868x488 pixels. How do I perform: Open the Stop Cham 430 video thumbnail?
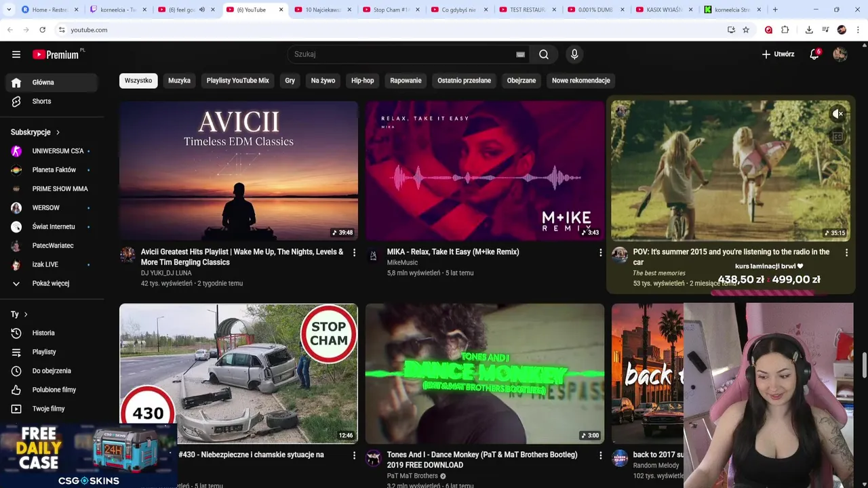[239, 373]
